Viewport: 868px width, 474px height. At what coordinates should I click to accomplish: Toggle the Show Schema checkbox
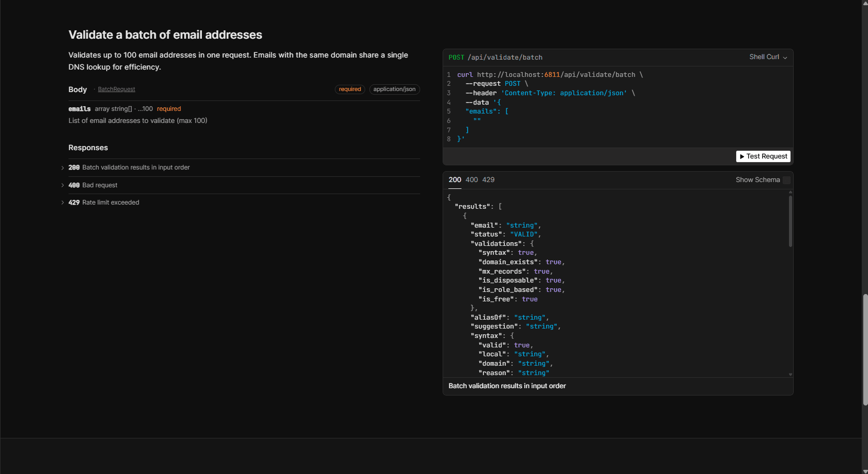786,180
